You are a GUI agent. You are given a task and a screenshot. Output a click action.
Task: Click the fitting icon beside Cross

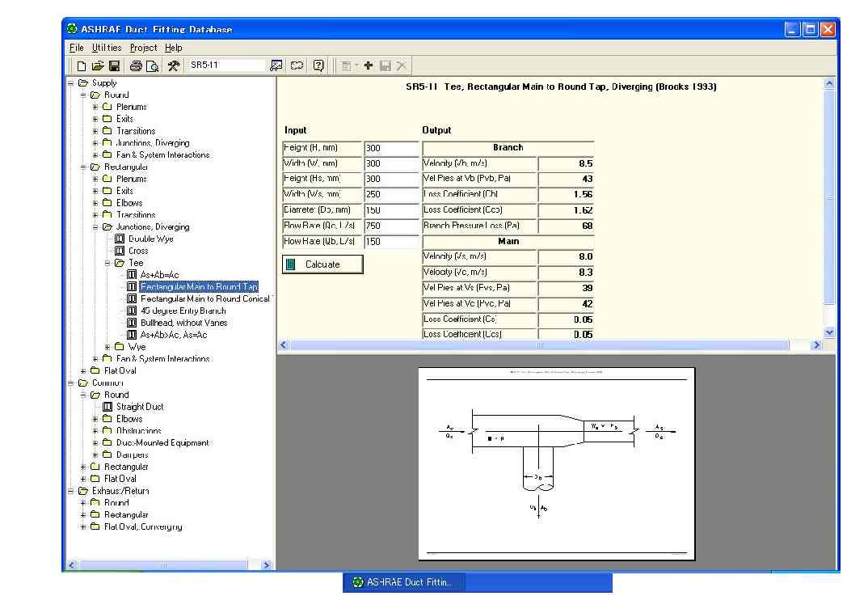coord(120,251)
